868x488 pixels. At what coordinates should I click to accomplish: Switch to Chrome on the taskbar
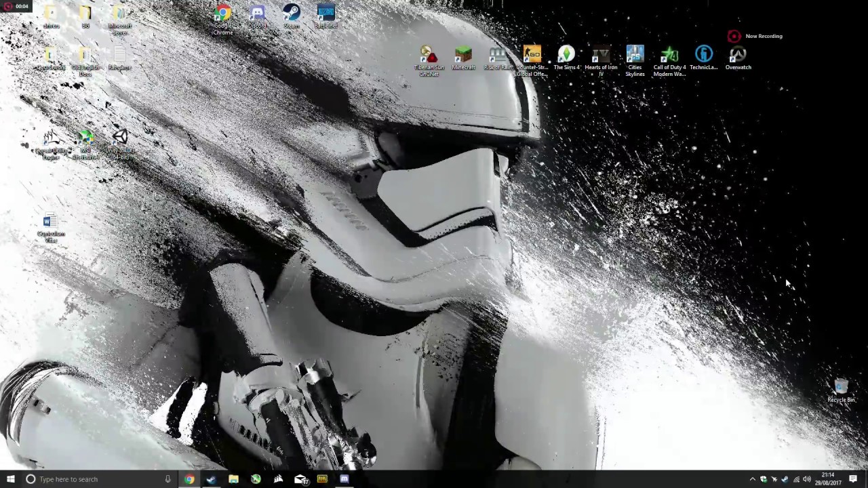(189, 479)
